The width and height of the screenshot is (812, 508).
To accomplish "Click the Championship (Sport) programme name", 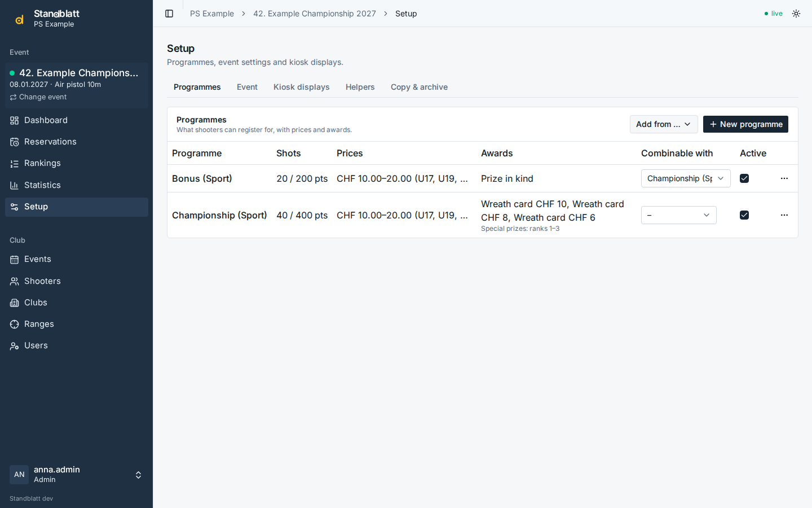I will pyautogui.click(x=219, y=215).
